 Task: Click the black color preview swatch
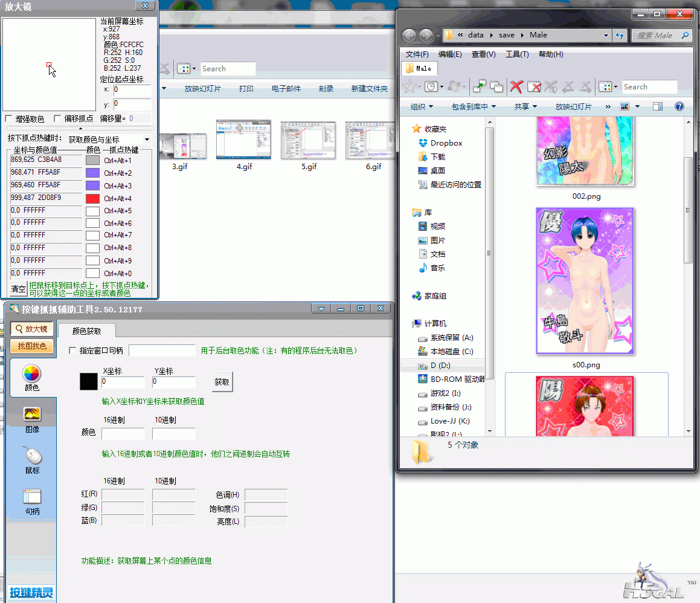point(88,381)
